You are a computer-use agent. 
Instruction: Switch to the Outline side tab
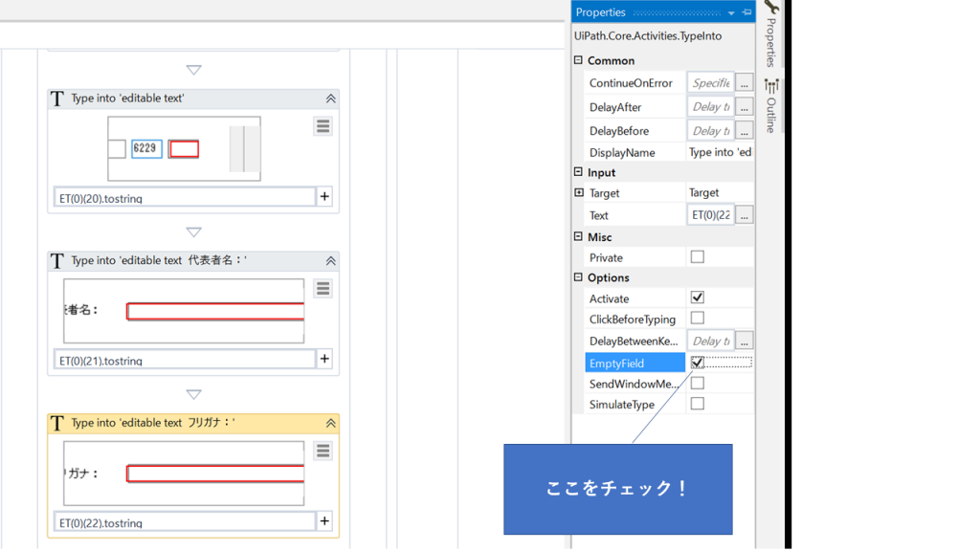[771, 107]
